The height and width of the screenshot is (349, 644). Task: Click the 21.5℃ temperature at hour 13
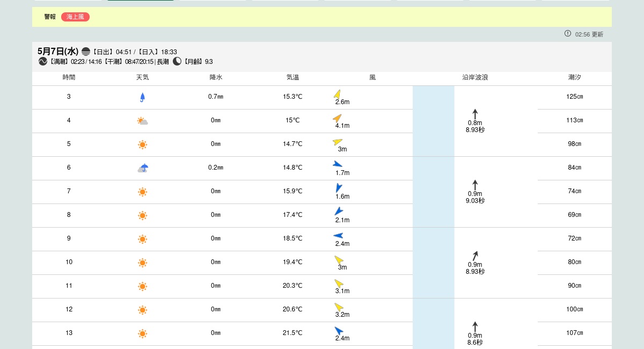click(292, 333)
